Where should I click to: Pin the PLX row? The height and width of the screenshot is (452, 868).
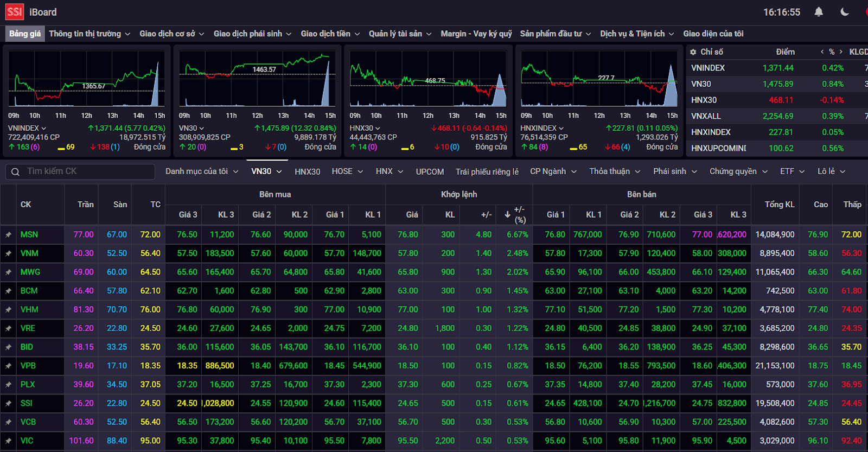tap(8, 385)
